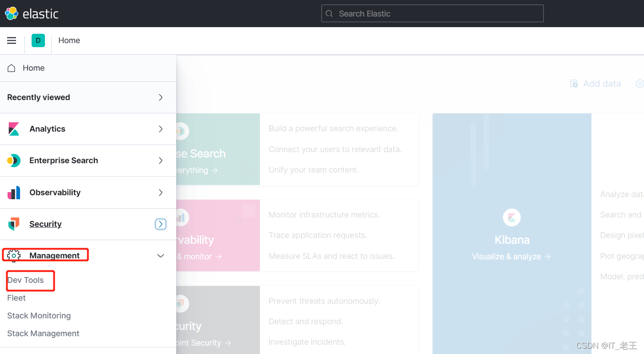Expand the Analytics section chevron
Viewport: 644px width, 354px height.
(x=161, y=129)
